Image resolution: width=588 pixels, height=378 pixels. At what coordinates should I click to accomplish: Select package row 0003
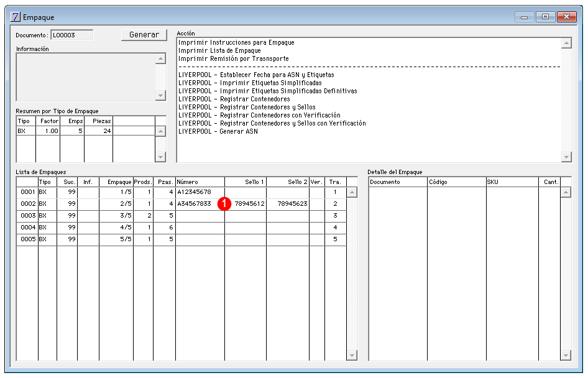181,216
